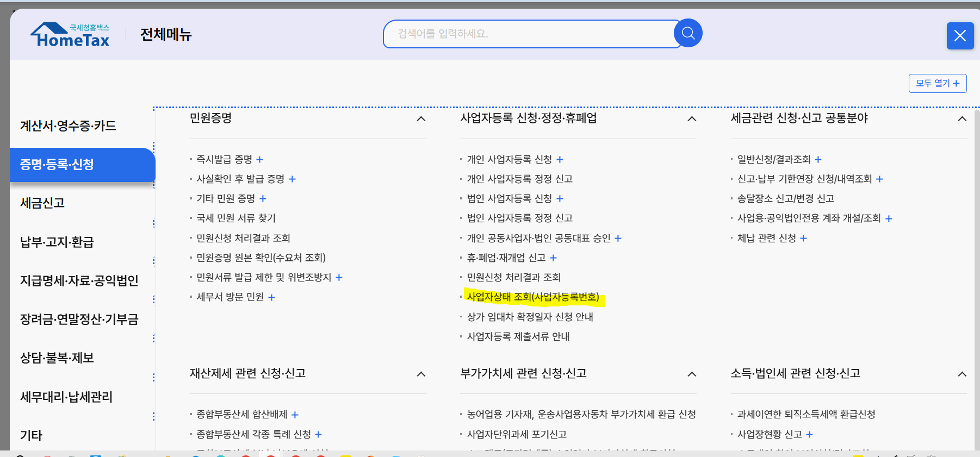Collapse 세금관련 신청·신고 공통분야 section chevron

pos(962,118)
